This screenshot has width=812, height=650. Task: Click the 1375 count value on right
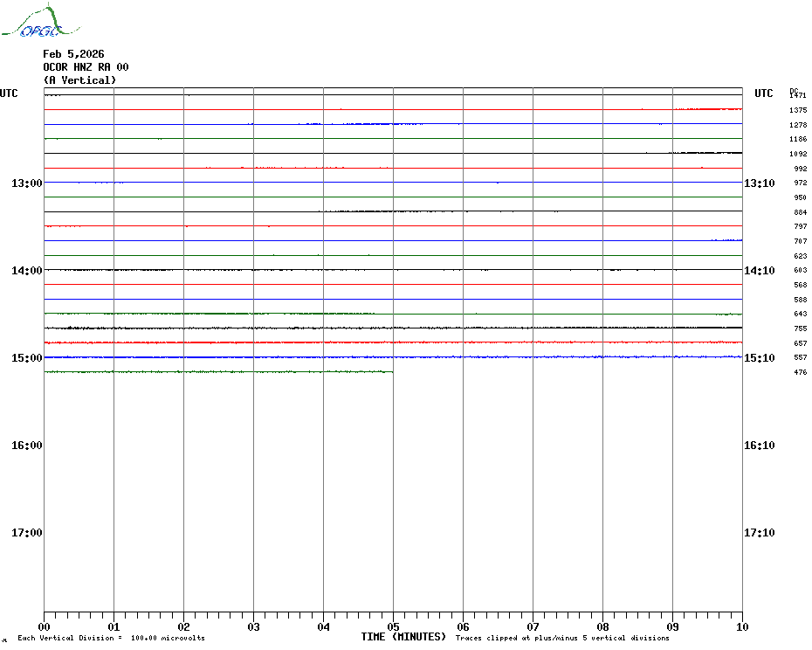pyautogui.click(x=797, y=111)
